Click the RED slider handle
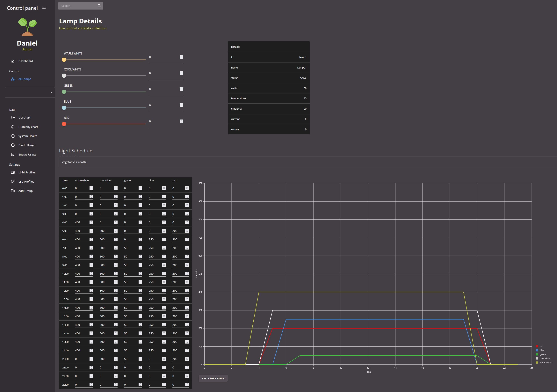 click(64, 124)
